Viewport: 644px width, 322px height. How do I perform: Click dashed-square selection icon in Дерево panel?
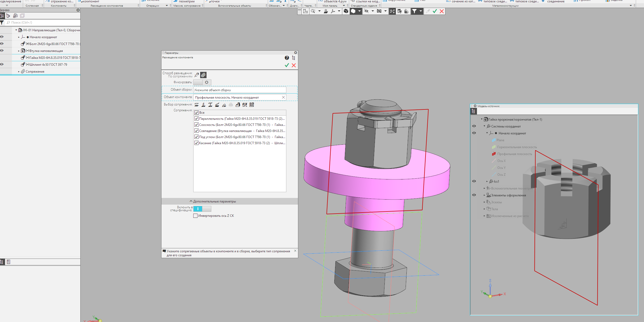click(22, 16)
